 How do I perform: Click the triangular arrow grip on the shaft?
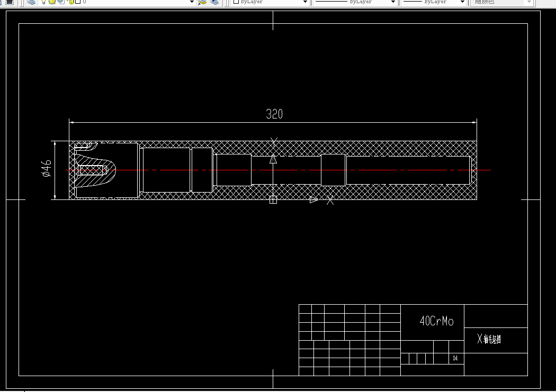coord(273,159)
